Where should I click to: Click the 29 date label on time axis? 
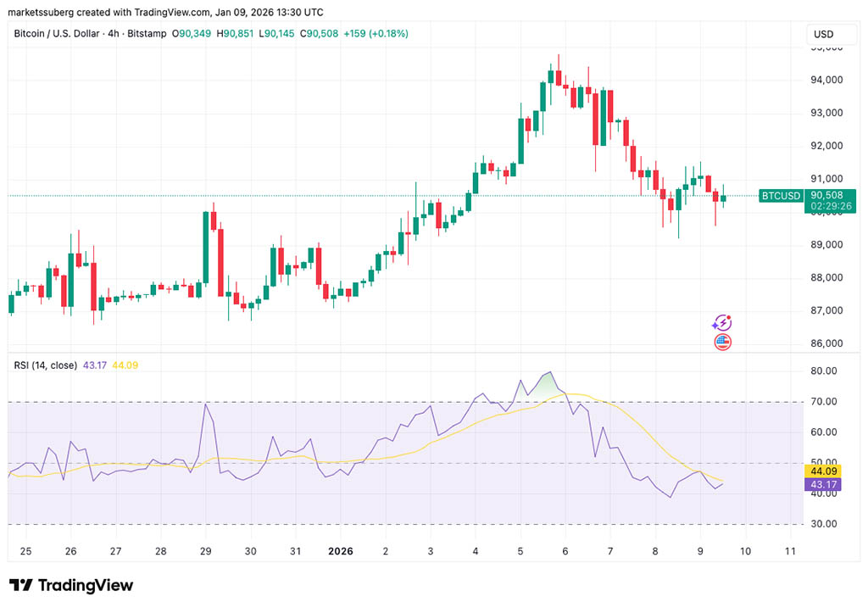(x=205, y=551)
